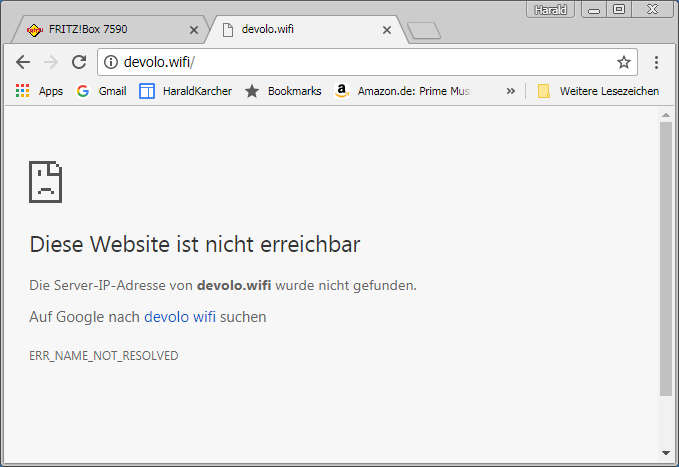The image size is (679, 467).
Task: Expand hidden bookmarks with double chevron
Action: (x=511, y=91)
